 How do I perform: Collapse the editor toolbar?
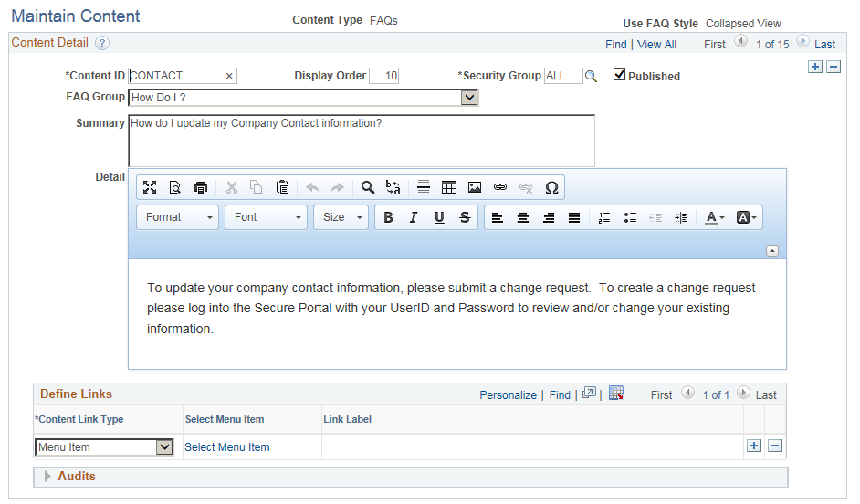(772, 250)
